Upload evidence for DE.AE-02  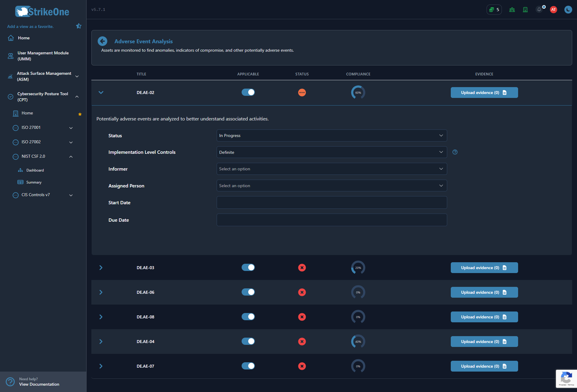point(484,93)
